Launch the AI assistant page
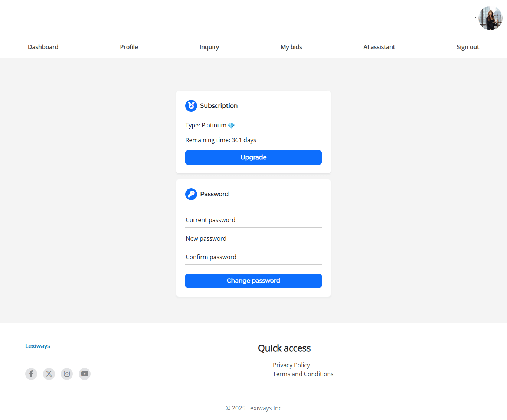The height and width of the screenshot is (420, 507). pyautogui.click(x=379, y=47)
